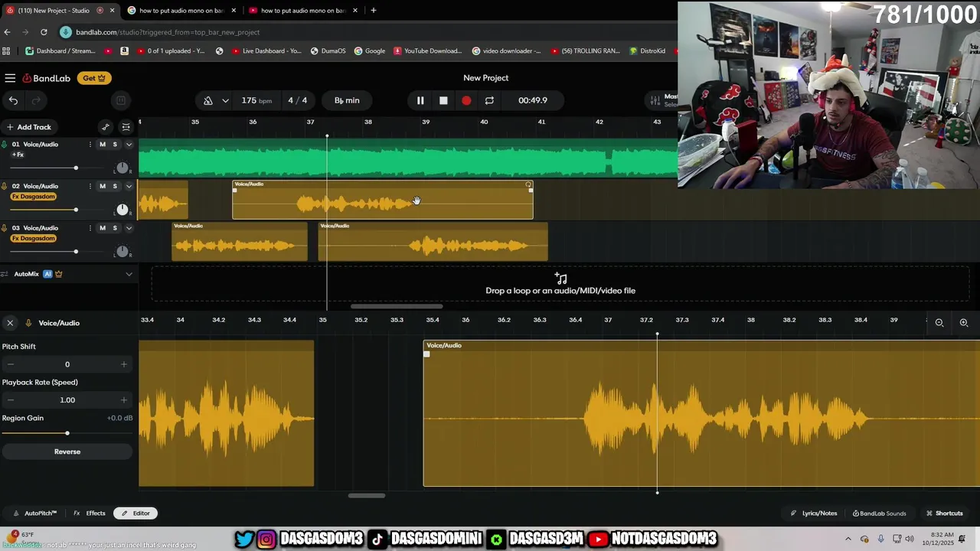
Task: Select the Editor tab
Action: click(136, 514)
